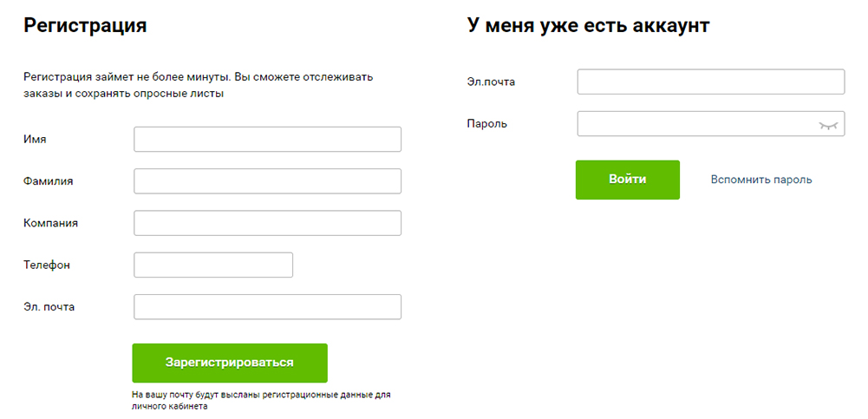Click into the Телефон field

coord(213,265)
